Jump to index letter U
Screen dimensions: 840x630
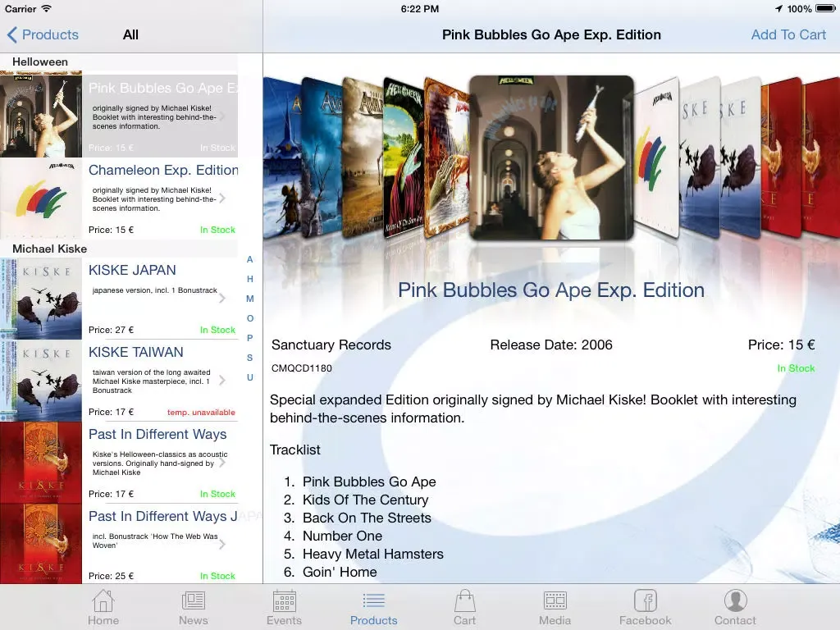click(249, 377)
